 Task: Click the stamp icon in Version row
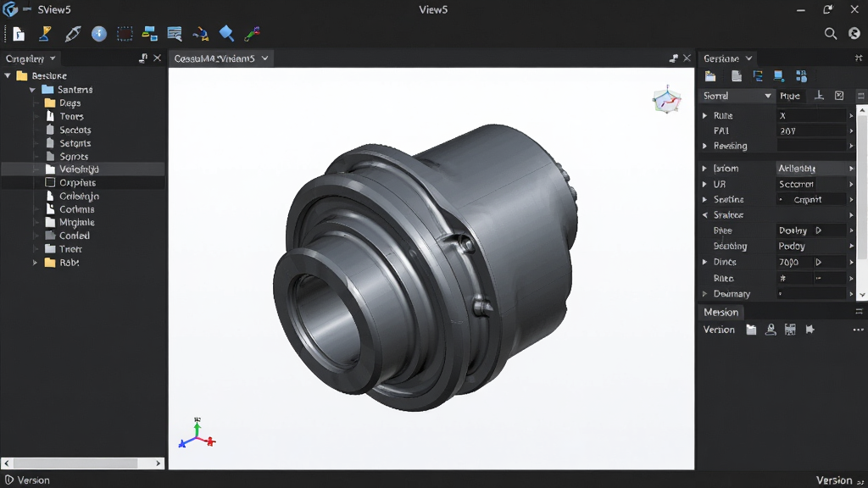(771, 330)
